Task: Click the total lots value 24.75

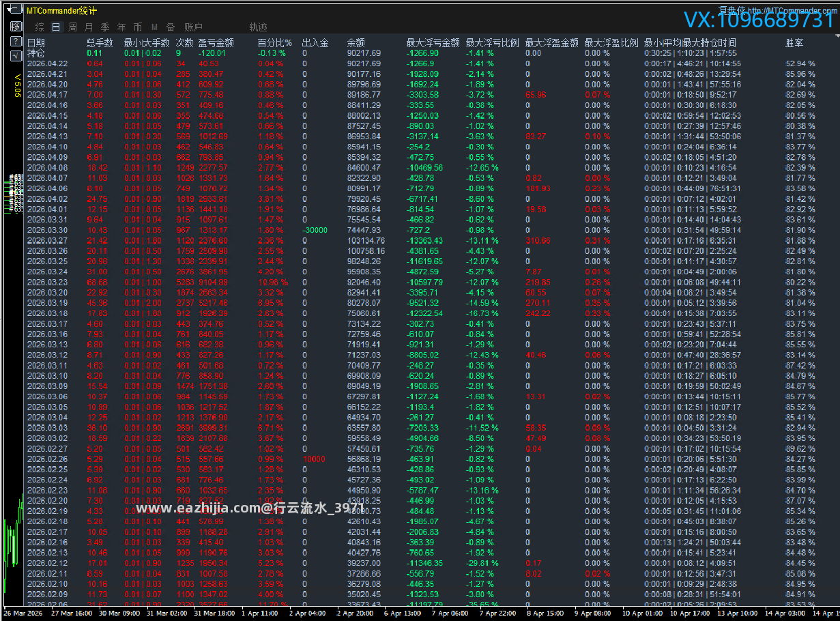Action: click(96, 199)
